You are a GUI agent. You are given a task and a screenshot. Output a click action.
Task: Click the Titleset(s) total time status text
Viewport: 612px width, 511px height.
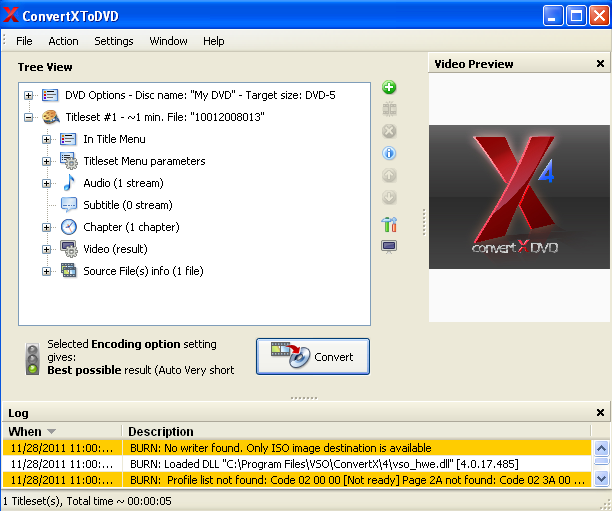coord(87,501)
